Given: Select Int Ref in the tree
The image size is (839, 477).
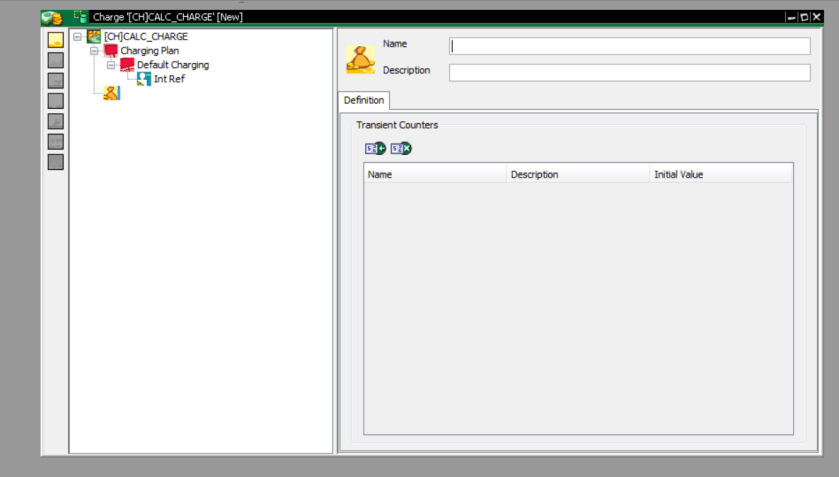Looking at the screenshot, I should click(169, 79).
